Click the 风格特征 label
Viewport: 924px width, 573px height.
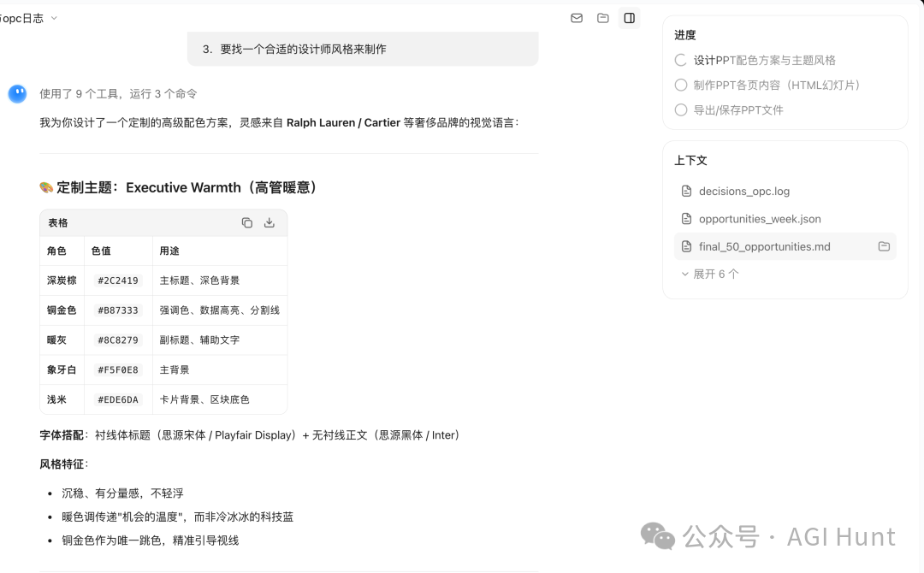[63, 464]
